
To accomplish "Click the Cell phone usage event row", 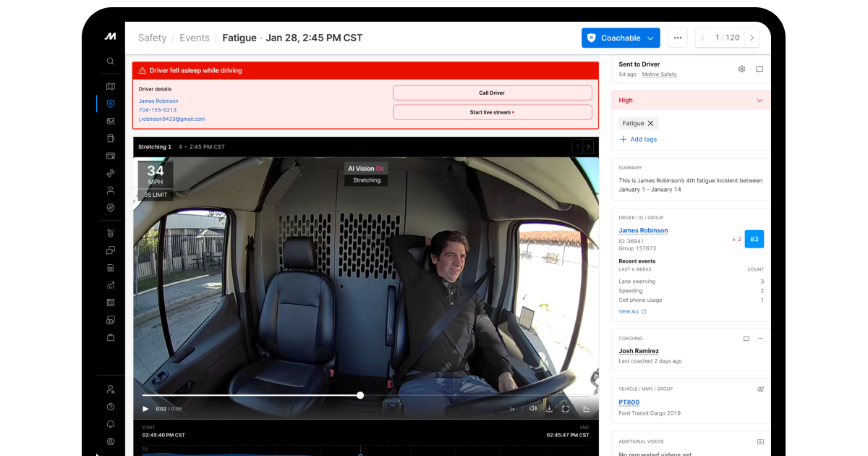I will tap(691, 300).
